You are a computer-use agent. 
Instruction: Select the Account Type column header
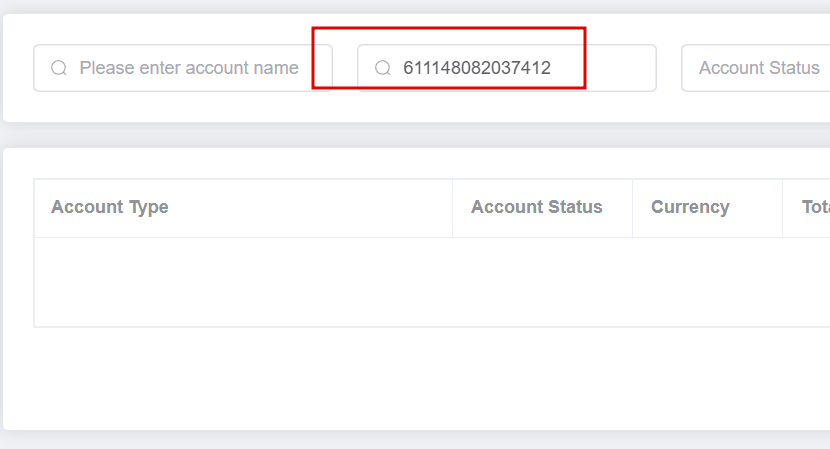pyautogui.click(x=243, y=208)
